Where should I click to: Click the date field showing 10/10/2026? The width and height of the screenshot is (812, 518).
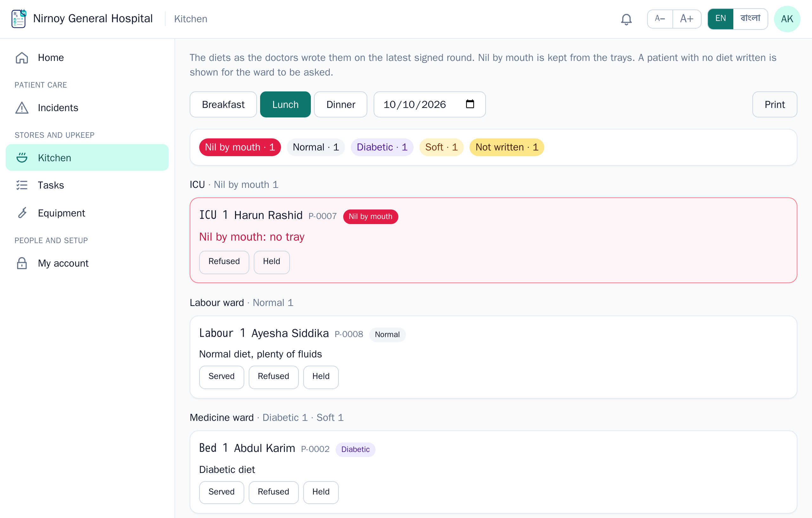tap(429, 104)
